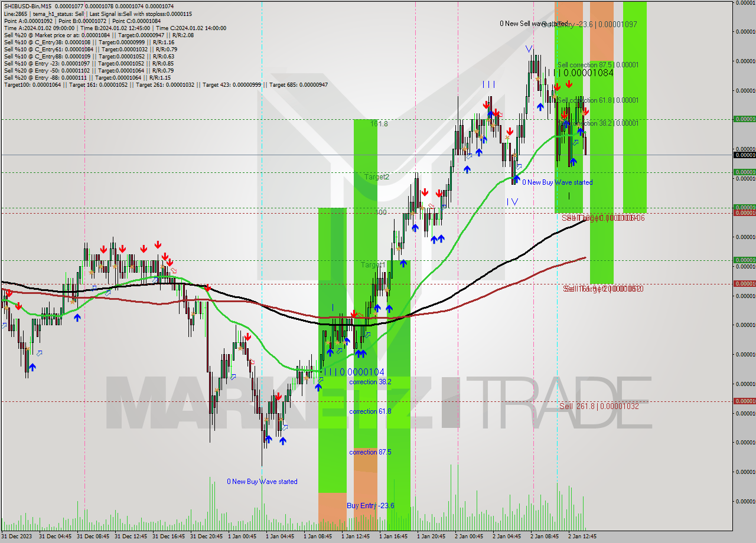Click the 'Sell %20 @ Entry -88' line
756x543 pixels.
(x=87, y=77)
